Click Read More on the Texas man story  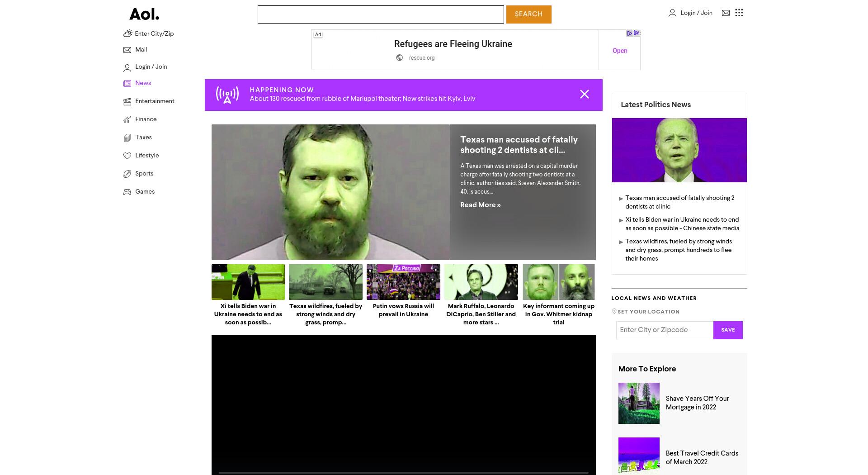pyautogui.click(x=480, y=205)
